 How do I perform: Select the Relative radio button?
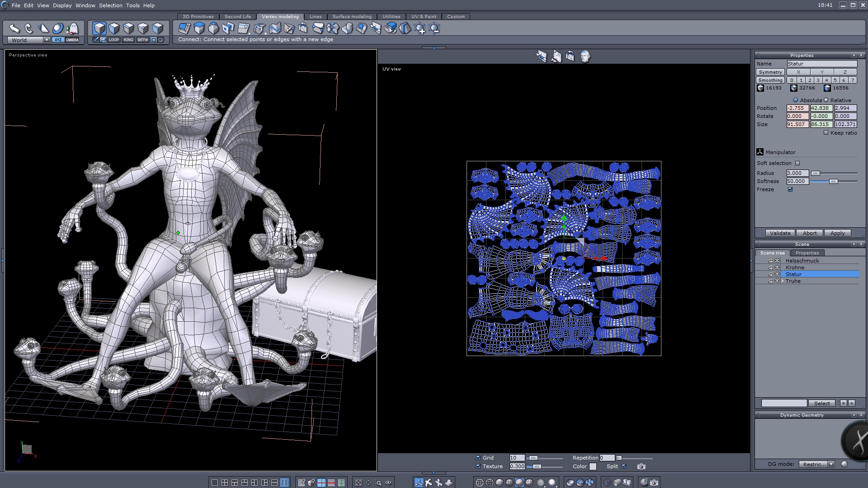(826, 100)
